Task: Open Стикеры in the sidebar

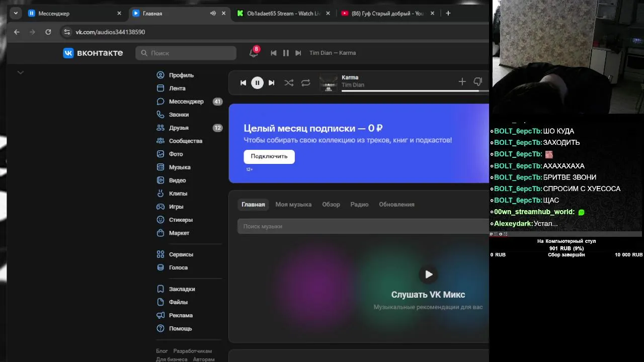Action: pyautogui.click(x=175, y=220)
